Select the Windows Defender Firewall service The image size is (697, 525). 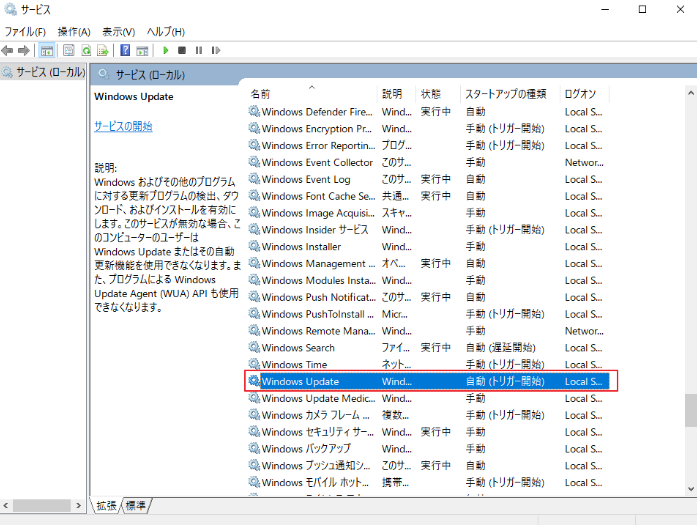(x=429, y=111)
